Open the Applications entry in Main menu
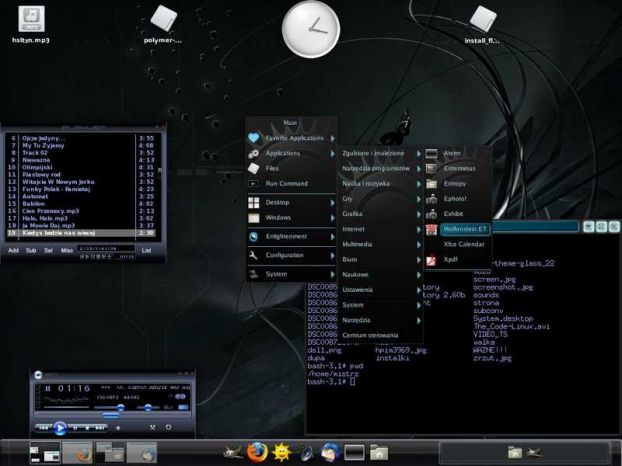 coord(292,153)
